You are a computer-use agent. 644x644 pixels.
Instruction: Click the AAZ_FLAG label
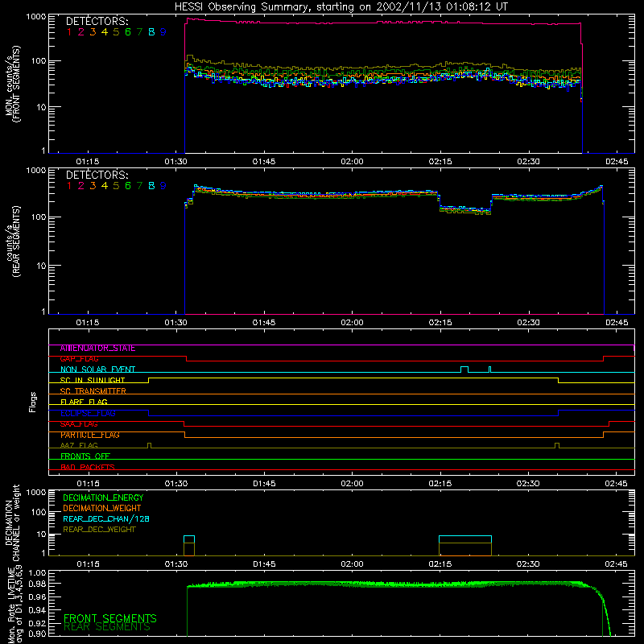[x=79, y=445]
